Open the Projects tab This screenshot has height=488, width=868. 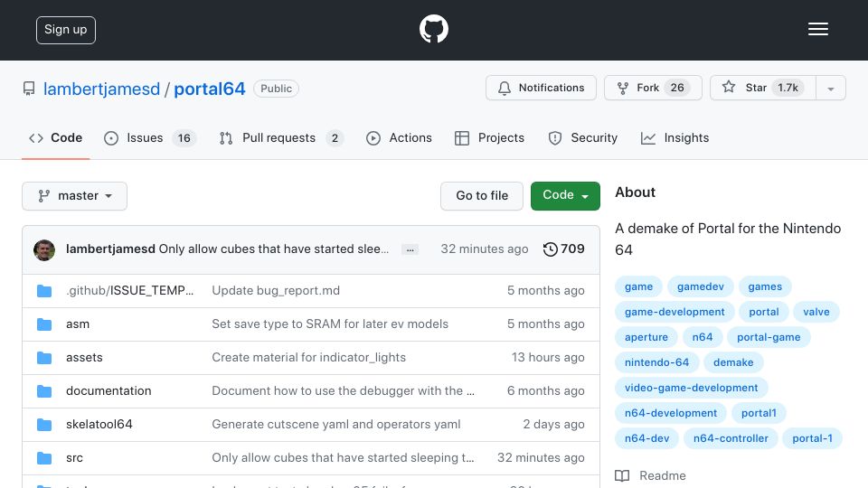tap(489, 137)
